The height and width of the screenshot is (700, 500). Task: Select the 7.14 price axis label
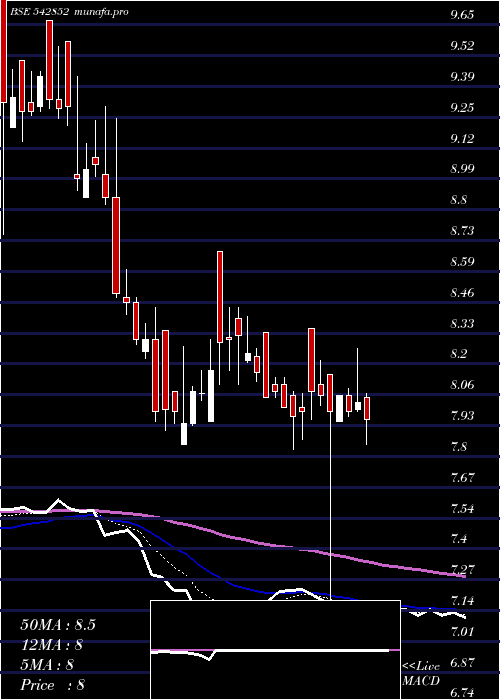[x=462, y=601]
